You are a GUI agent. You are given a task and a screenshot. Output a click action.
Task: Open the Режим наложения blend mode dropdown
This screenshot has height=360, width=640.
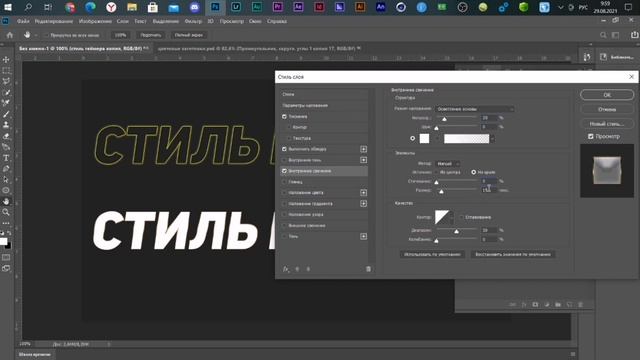coord(474,109)
